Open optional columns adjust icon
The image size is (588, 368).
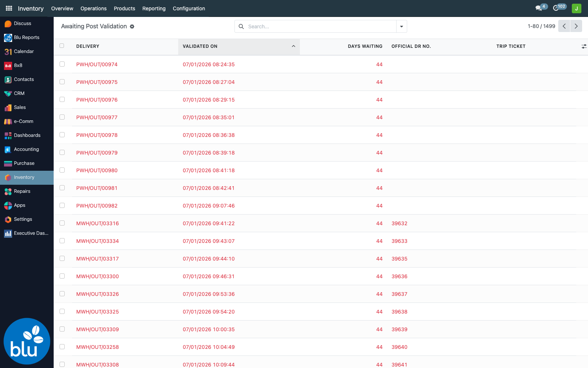[x=584, y=46]
